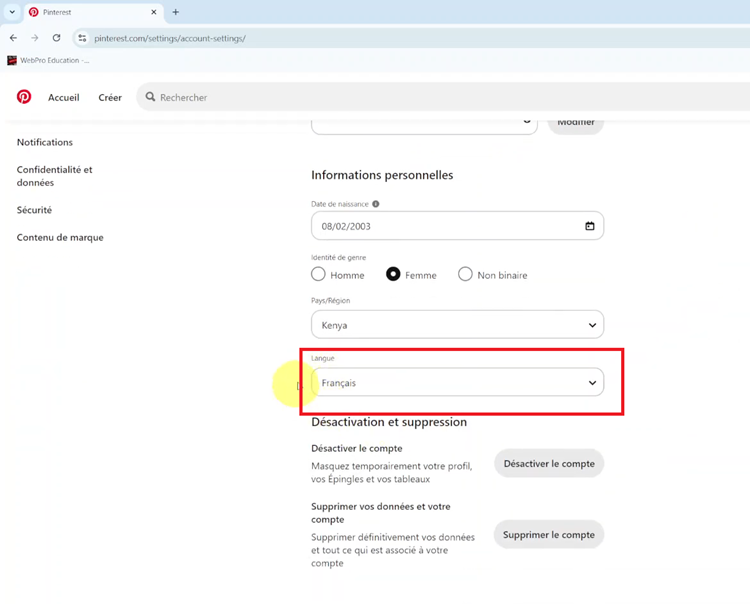Open the Langue dropdown showing Français

tap(457, 382)
